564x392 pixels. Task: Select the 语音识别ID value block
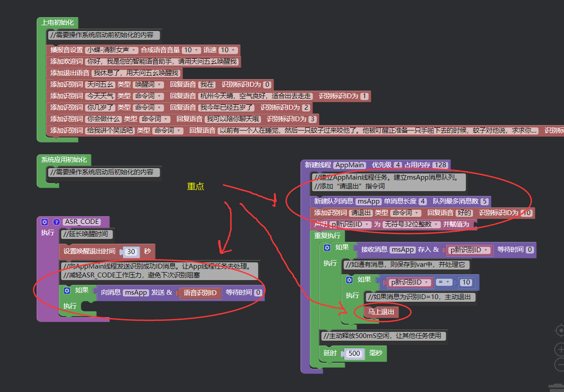[x=200, y=292]
